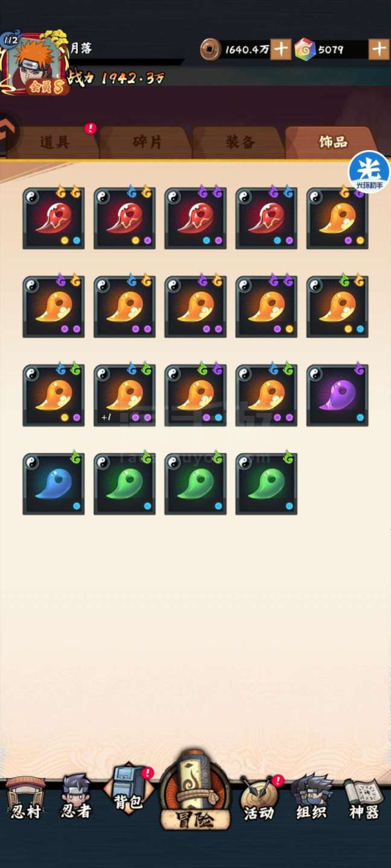Open the 神器 artifact icon
Image resolution: width=391 pixels, height=868 pixels.
[x=364, y=799]
